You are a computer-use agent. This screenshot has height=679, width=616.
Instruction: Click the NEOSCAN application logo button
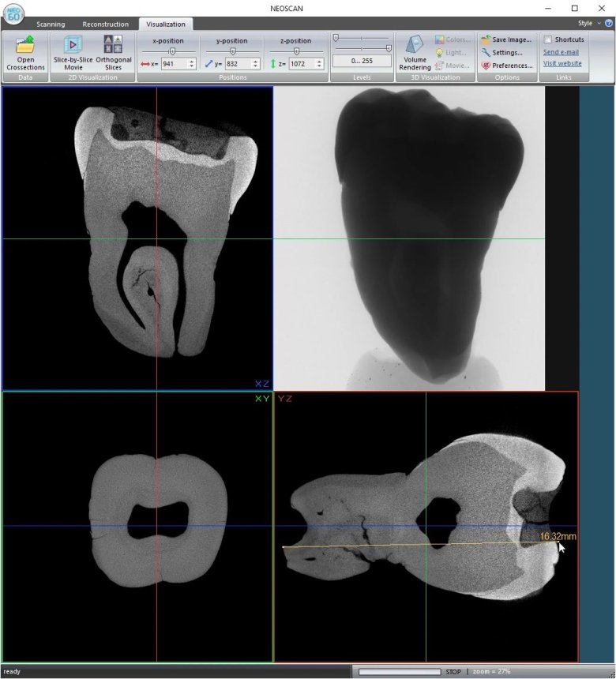(x=13, y=12)
